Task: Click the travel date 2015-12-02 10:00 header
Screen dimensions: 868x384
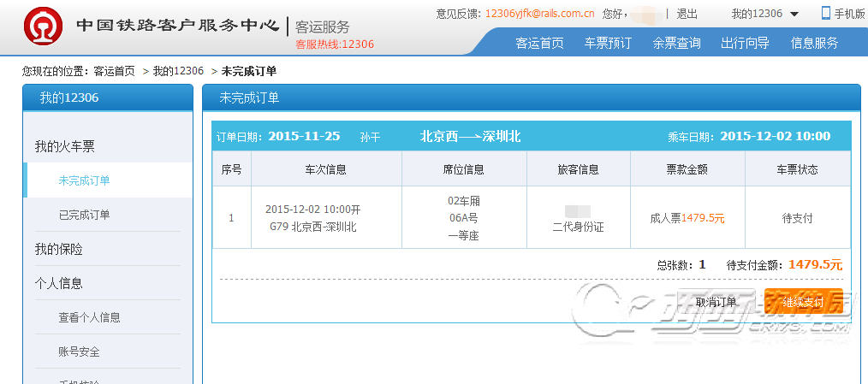Action: [775, 136]
